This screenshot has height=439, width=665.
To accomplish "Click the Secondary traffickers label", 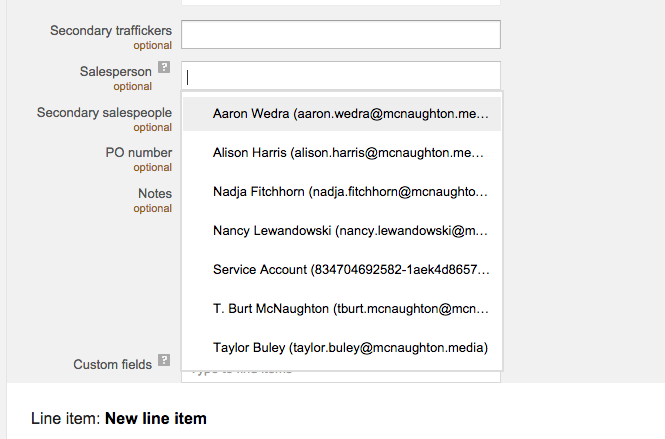I will click(111, 31).
